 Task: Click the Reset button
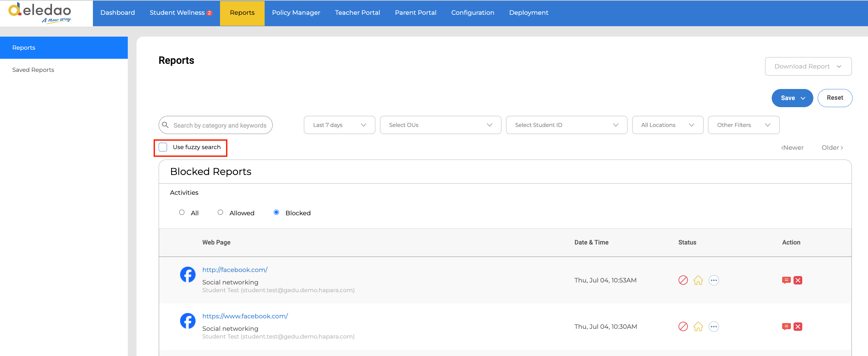[835, 98]
